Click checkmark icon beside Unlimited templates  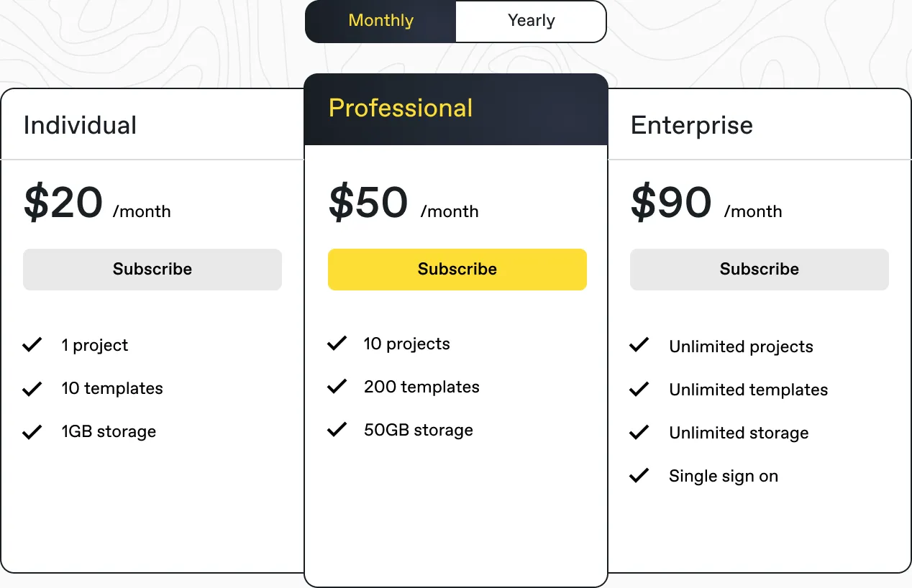coord(639,390)
